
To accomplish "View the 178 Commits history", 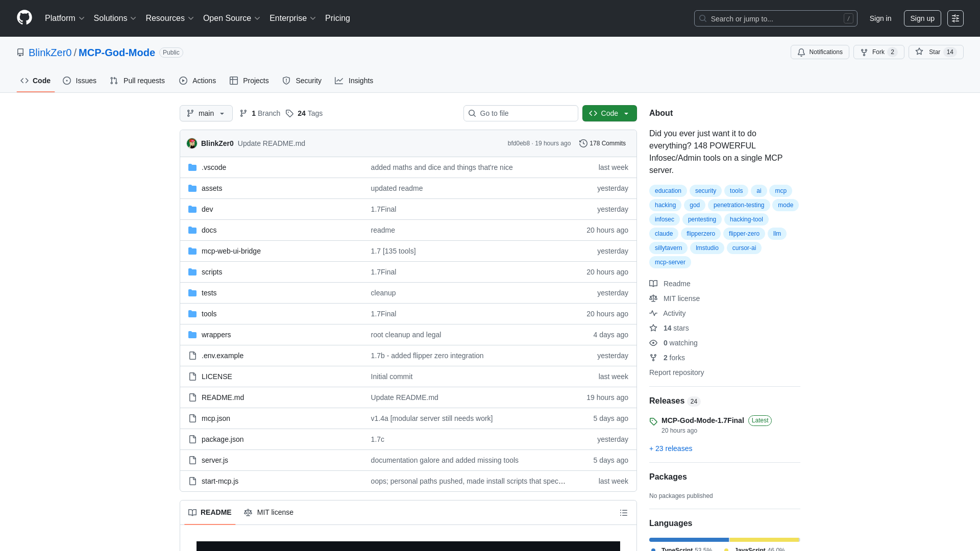I will (x=602, y=143).
